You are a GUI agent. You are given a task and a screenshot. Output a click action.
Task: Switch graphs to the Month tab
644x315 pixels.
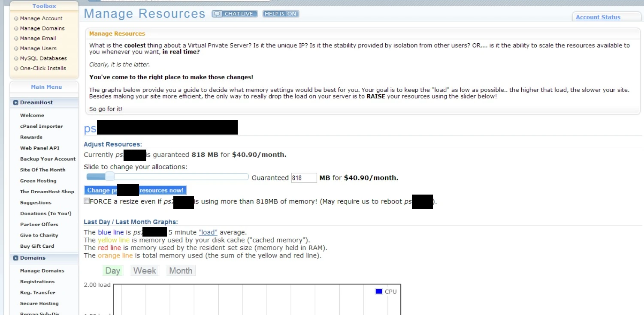[x=181, y=271]
